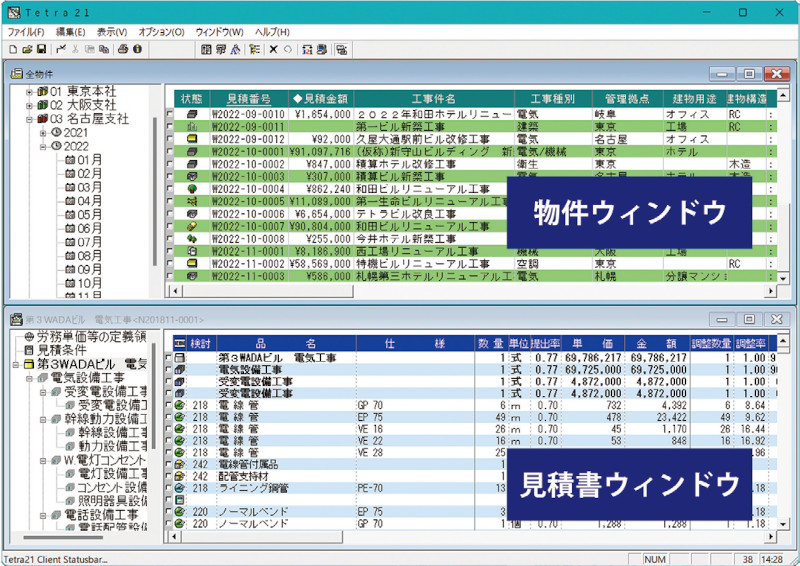Click the two-pane book icon in second toolbar group
Screen dimensions: 800x566
click(x=206, y=50)
